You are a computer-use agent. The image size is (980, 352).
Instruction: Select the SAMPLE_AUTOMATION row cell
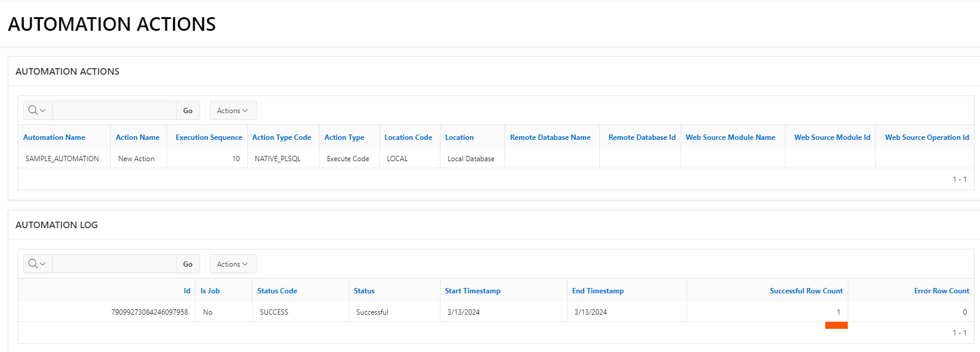(62, 158)
